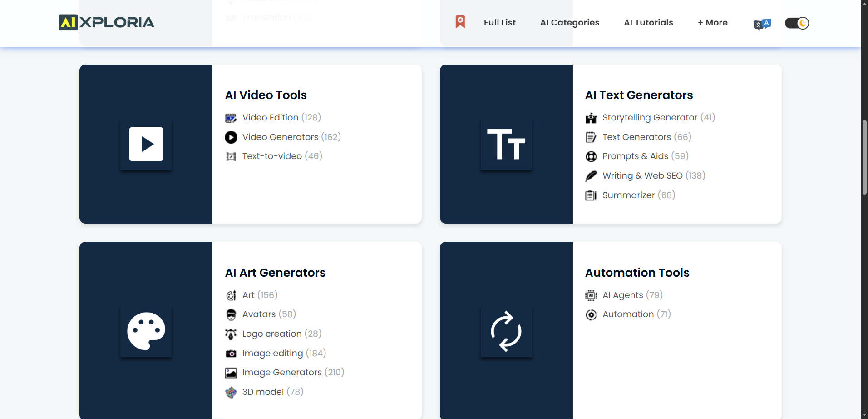The height and width of the screenshot is (419, 868).
Task: Click the Automation Tools cycle-arrows thumbnail
Action: point(506,331)
